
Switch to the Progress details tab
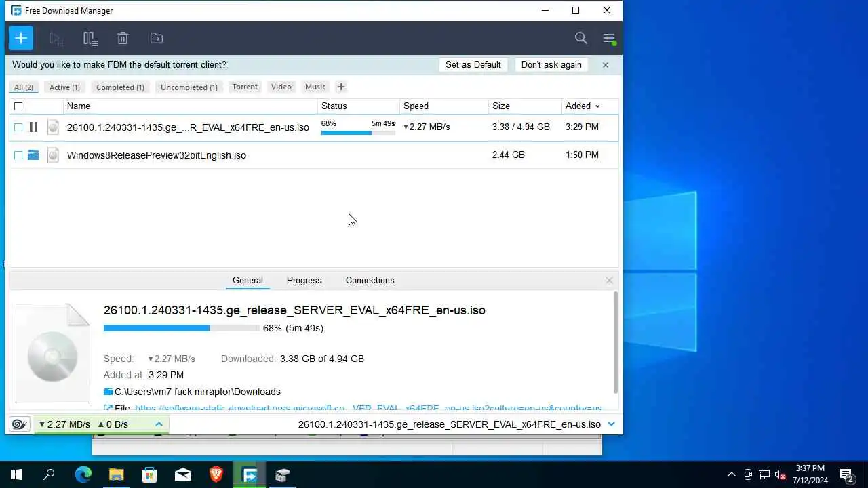(x=304, y=280)
